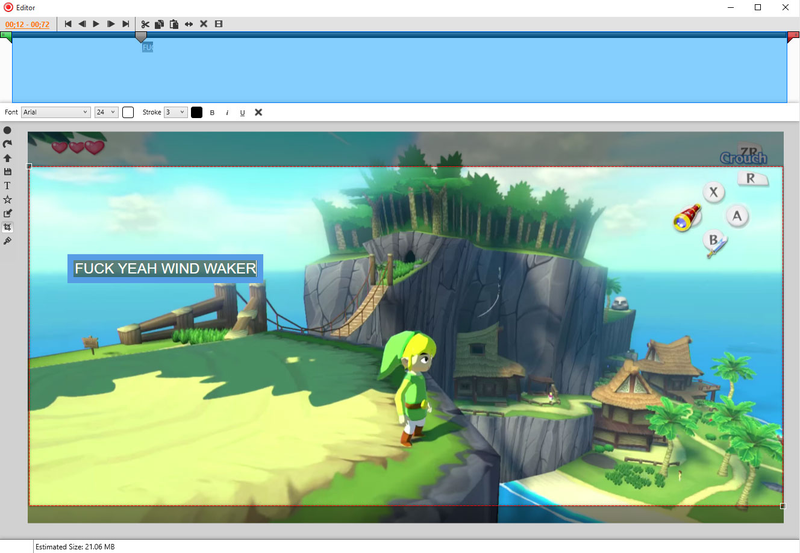Click the save floppy disk icon
Image resolution: width=800 pixels, height=553 pixels.
7,172
